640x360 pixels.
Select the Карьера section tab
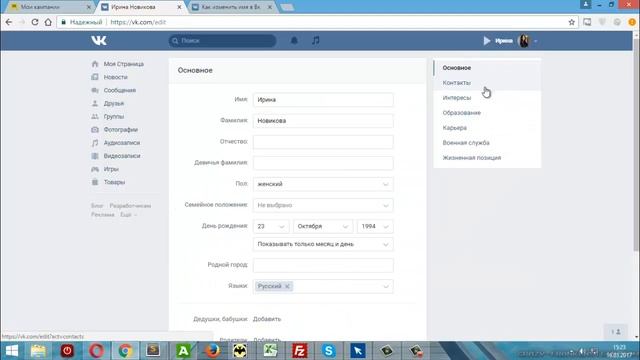[487, 128]
